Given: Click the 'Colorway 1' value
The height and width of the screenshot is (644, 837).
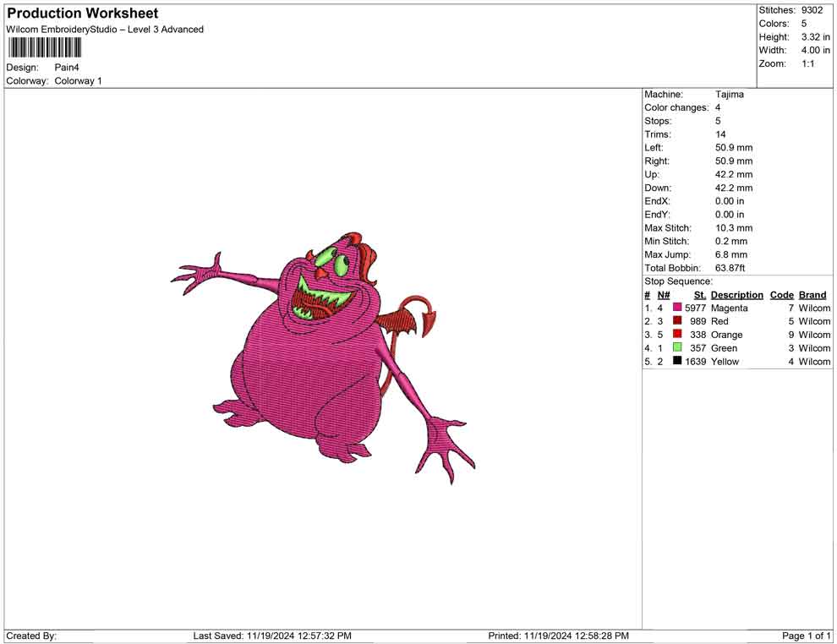Looking at the screenshot, I should pos(78,81).
